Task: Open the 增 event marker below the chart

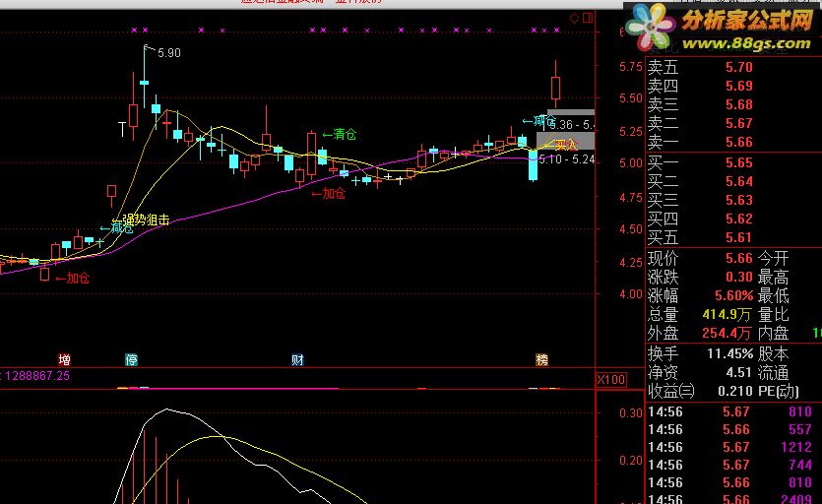Action: pyautogui.click(x=65, y=359)
